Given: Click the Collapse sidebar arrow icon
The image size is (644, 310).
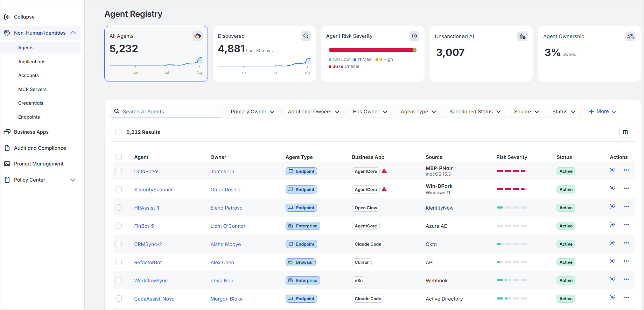Looking at the screenshot, I should coord(7,17).
